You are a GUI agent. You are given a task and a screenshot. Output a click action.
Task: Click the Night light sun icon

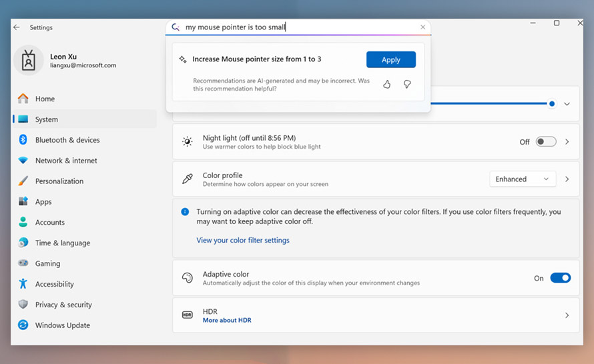click(x=187, y=141)
